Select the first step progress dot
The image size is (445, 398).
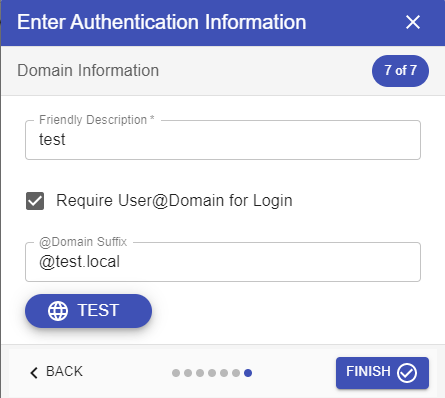(x=176, y=373)
